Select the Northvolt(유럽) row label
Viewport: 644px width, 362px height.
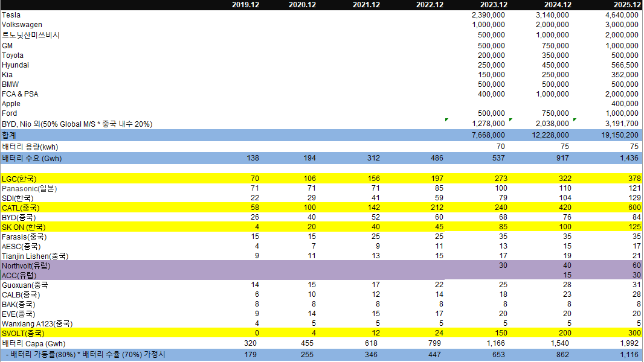(x=26, y=266)
